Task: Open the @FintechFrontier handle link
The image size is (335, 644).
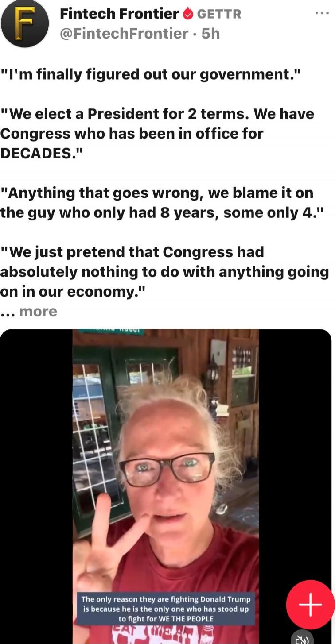Action: click(x=124, y=33)
